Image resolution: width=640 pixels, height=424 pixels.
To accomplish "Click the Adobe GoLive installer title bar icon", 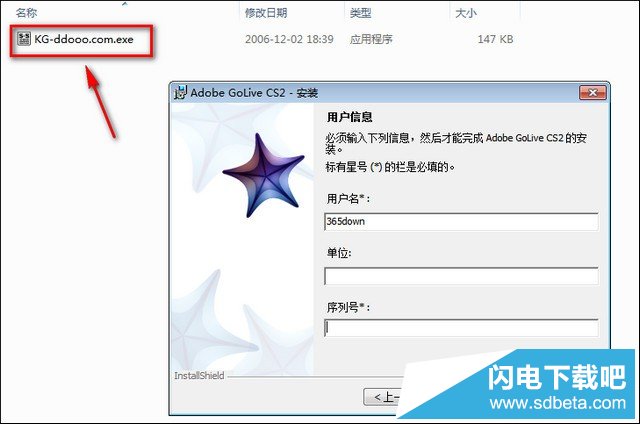I will 180,93.
